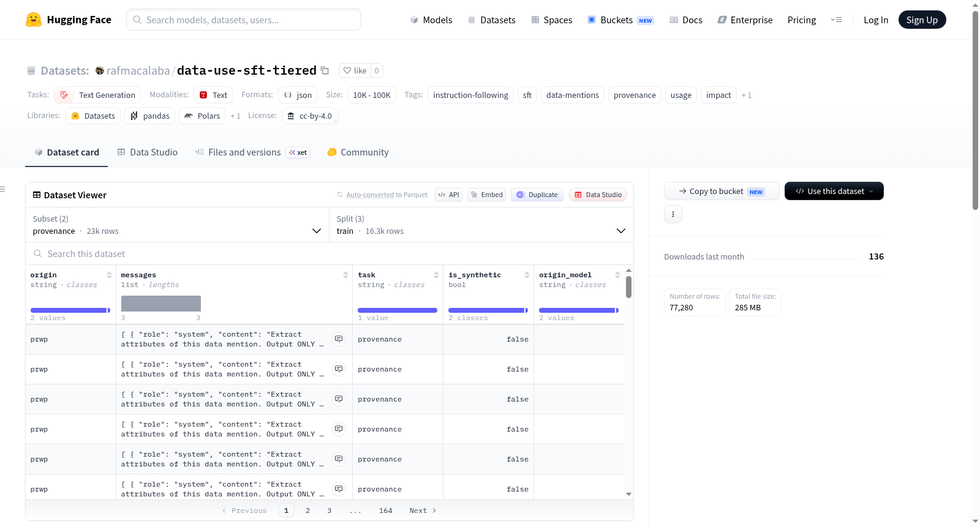Open conversation view in sixth prwp row
The image size is (980, 527).
(x=339, y=489)
